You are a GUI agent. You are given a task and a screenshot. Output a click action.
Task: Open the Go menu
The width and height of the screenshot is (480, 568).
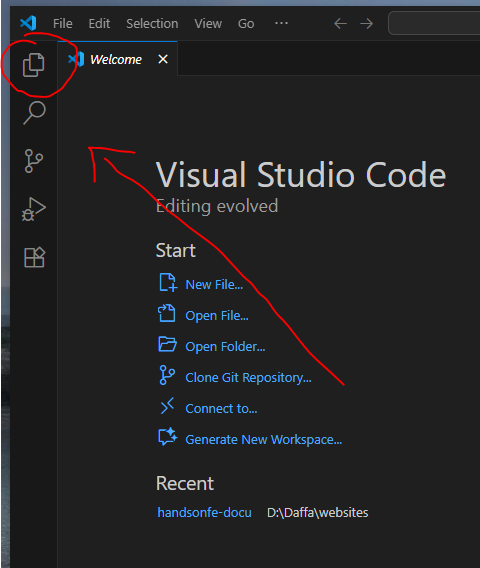[246, 24]
